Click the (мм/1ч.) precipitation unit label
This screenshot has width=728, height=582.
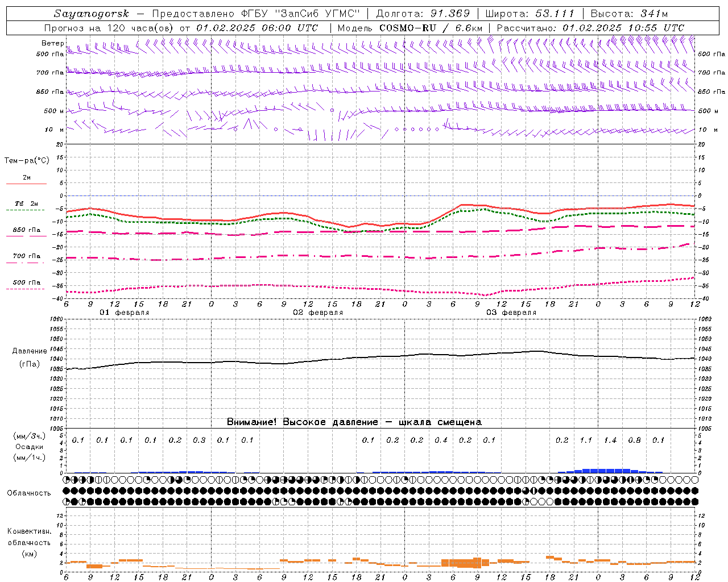pos(29,458)
